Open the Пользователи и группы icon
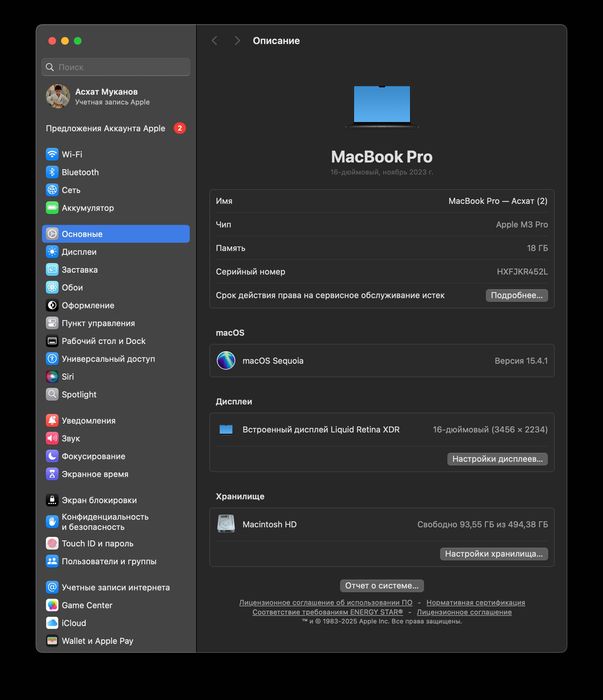Image resolution: width=603 pixels, height=700 pixels. point(52,561)
